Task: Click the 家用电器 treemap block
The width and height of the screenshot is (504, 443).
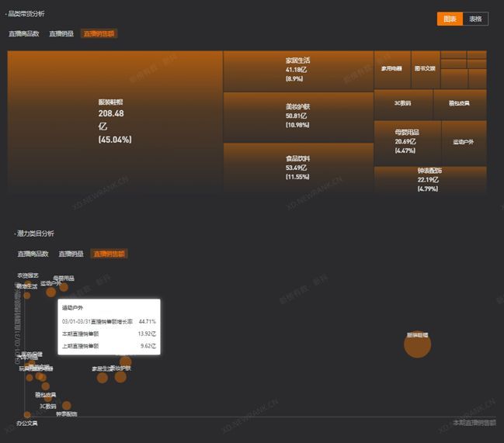Action: coord(392,69)
